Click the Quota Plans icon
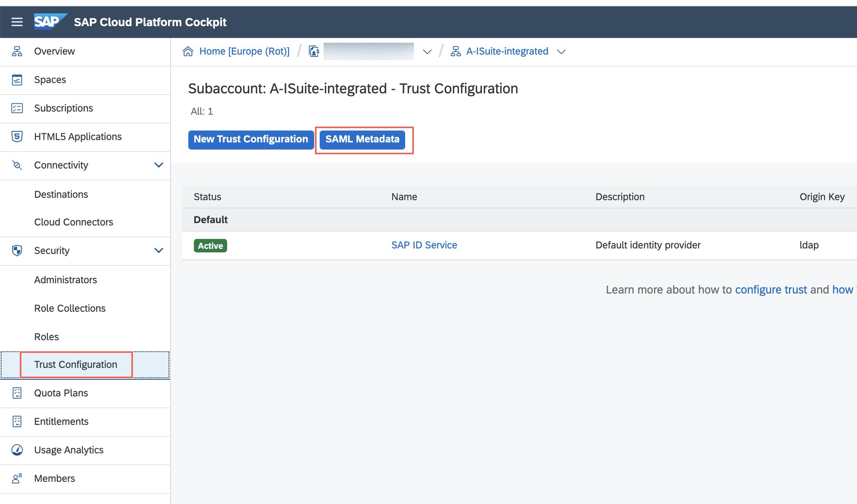The width and height of the screenshot is (857, 504). [17, 393]
